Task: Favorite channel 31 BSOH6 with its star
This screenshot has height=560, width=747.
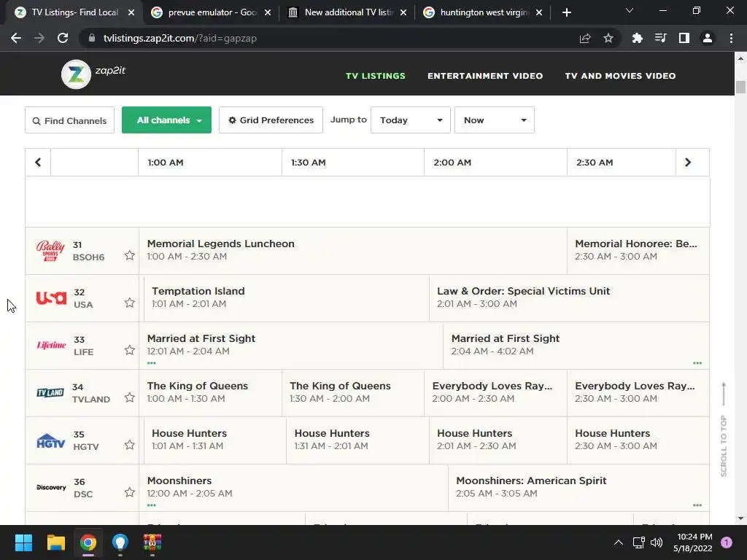Action: pyautogui.click(x=130, y=256)
